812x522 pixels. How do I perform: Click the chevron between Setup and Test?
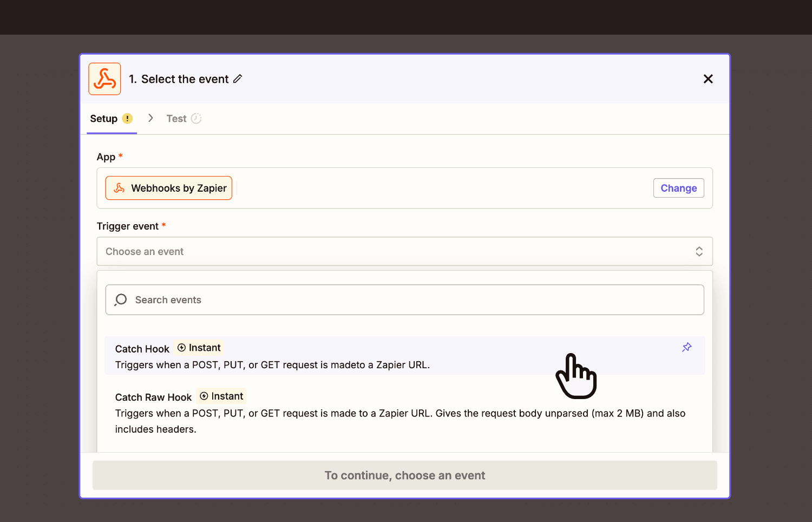click(150, 118)
